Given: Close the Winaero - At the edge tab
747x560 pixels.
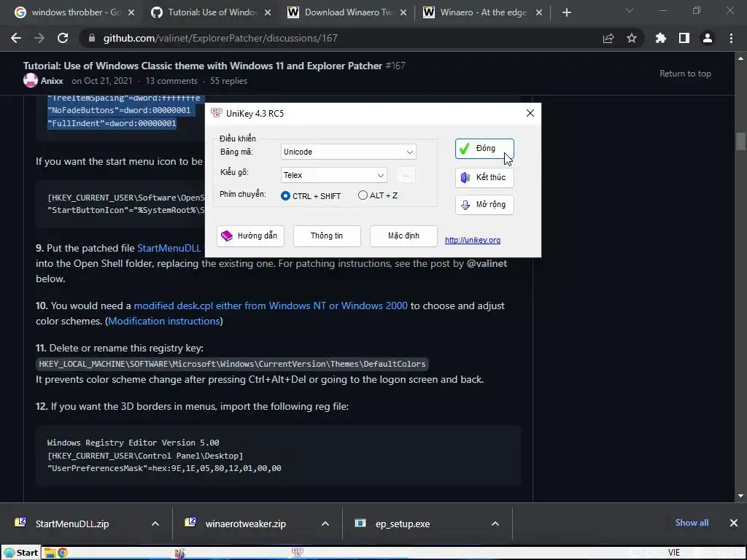Looking at the screenshot, I should tap(539, 12).
